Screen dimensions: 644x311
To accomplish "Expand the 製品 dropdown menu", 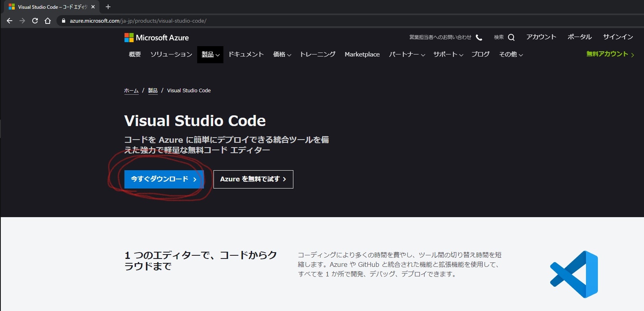I will (210, 54).
